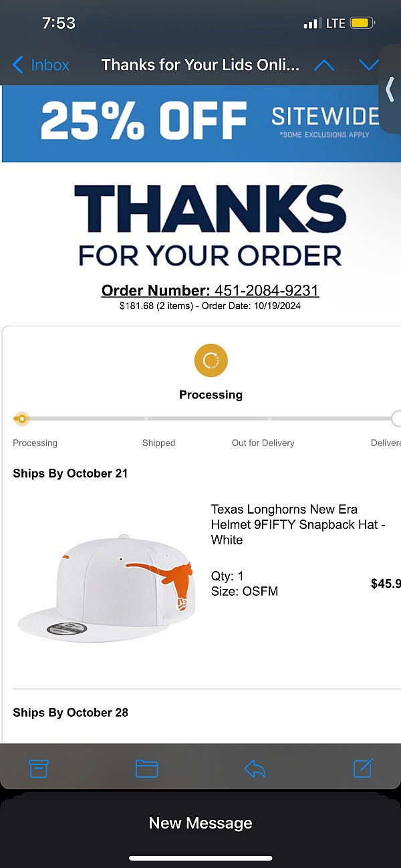
Task: Tap the reply arrow icon
Action: pyautogui.click(x=255, y=768)
